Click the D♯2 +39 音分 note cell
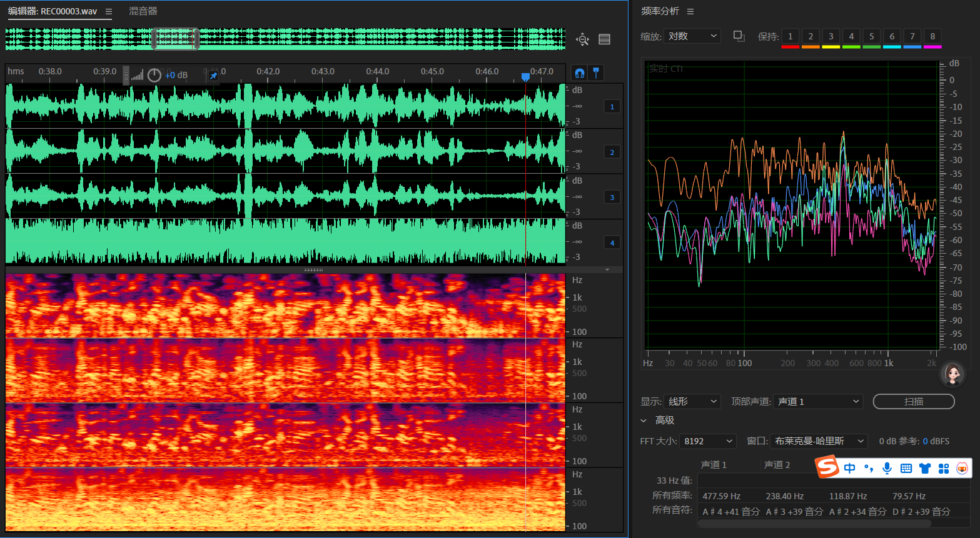The image size is (980, 538). 921,511
